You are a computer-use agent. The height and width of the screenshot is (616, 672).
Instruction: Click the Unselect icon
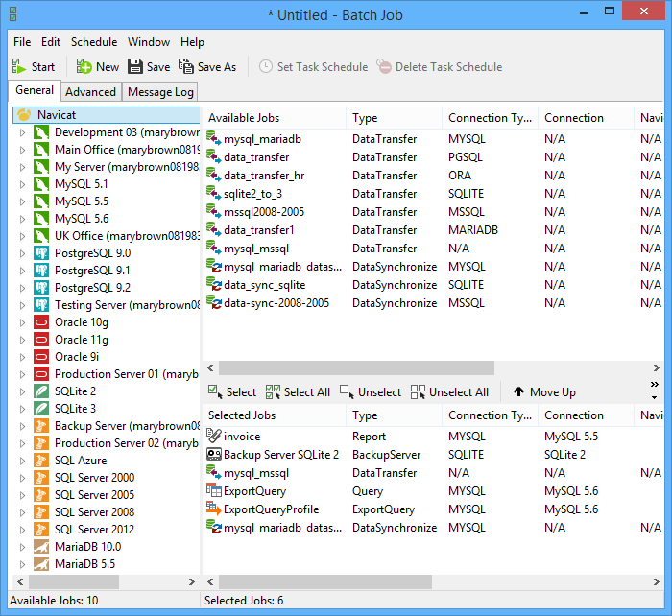347,391
